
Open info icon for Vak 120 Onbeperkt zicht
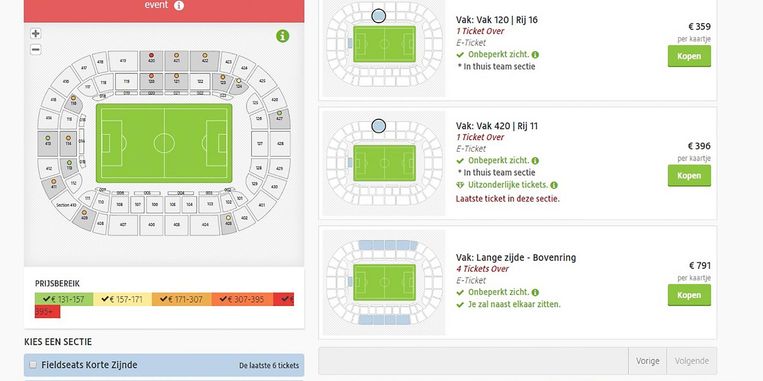coord(535,55)
